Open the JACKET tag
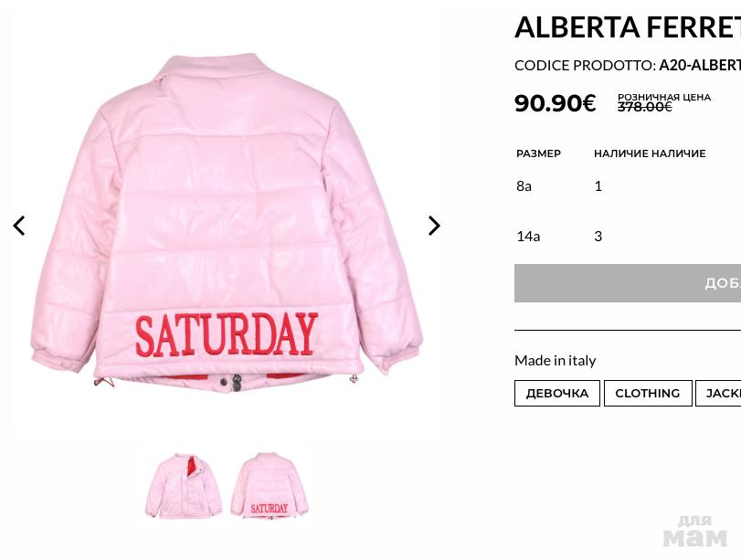The image size is (741, 560). 718,393
